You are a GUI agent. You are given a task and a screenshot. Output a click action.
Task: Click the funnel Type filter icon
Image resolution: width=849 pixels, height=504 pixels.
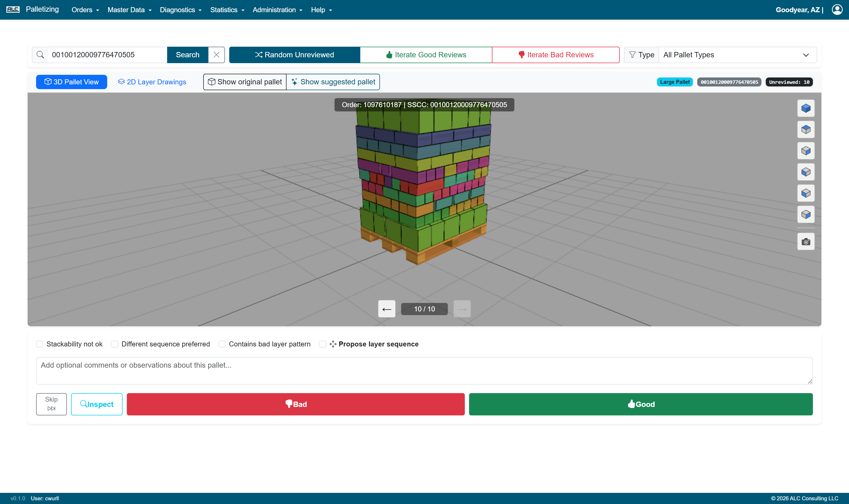[x=632, y=55]
